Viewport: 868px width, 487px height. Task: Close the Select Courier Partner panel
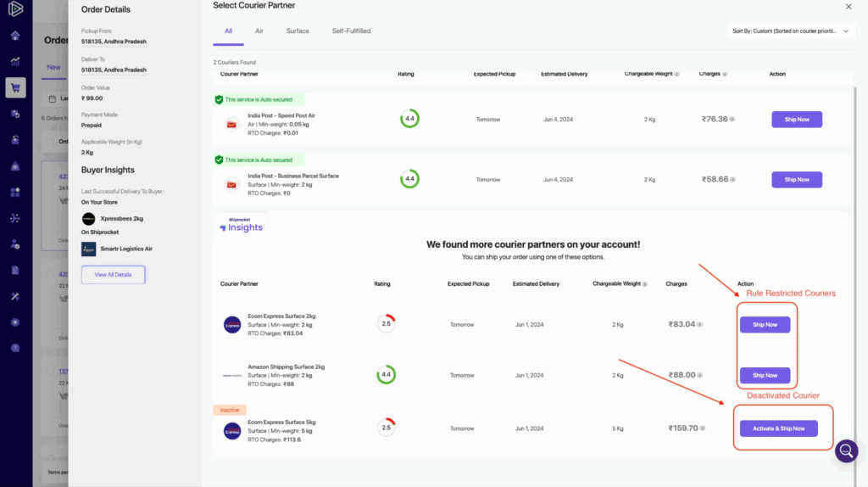coord(849,7)
